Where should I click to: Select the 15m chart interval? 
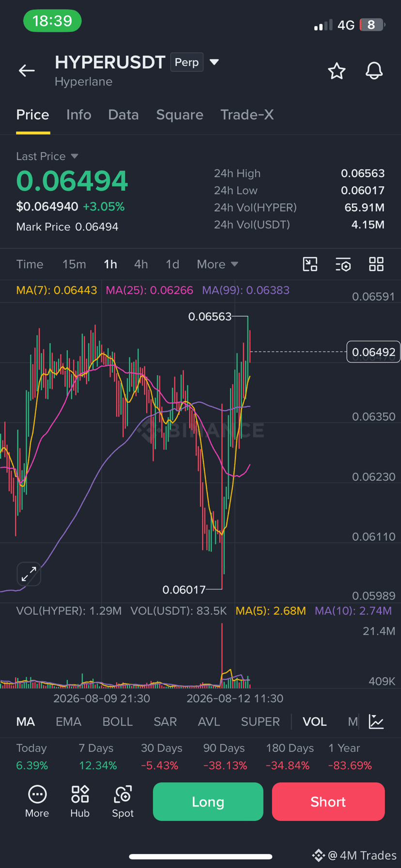click(74, 264)
